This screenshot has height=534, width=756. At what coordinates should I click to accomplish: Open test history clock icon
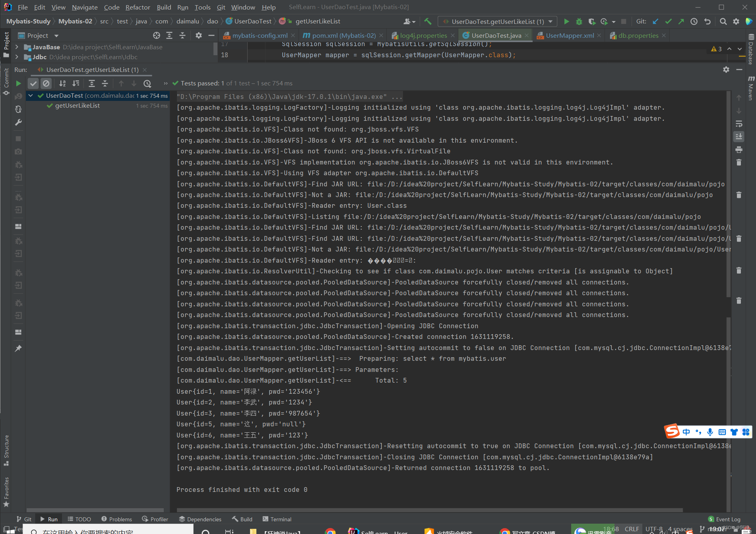(x=147, y=83)
